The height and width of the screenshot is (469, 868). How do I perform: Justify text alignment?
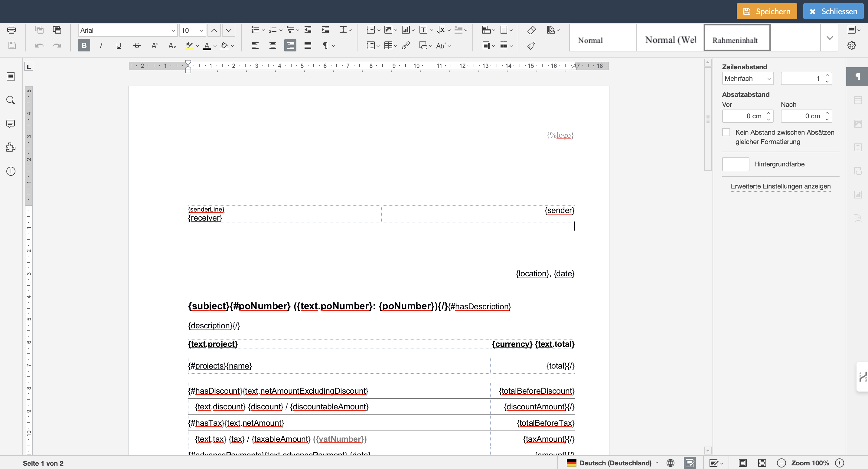click(308, 45)
